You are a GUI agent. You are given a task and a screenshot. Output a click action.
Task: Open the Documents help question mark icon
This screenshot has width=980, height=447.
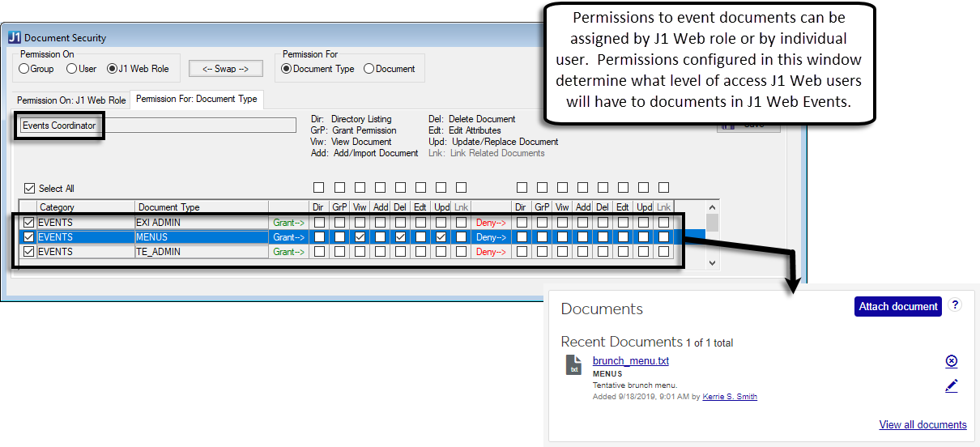coord(956,305)
